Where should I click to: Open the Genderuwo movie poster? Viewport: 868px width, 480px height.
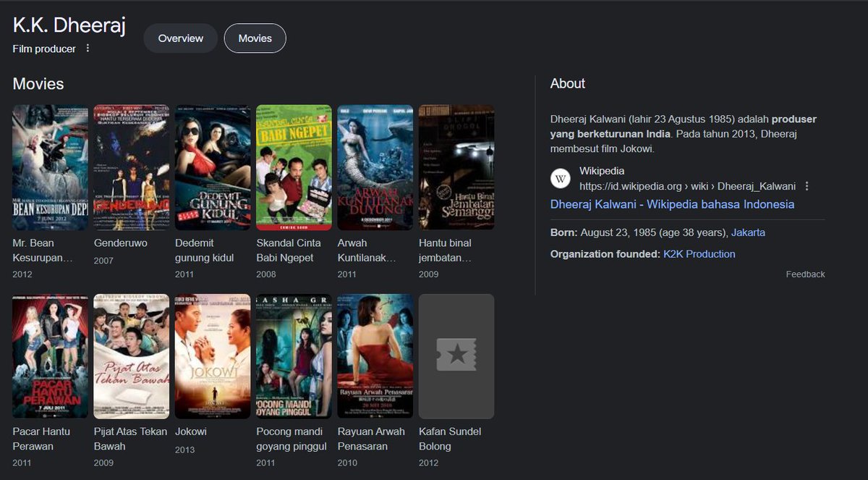coord(132,167)
